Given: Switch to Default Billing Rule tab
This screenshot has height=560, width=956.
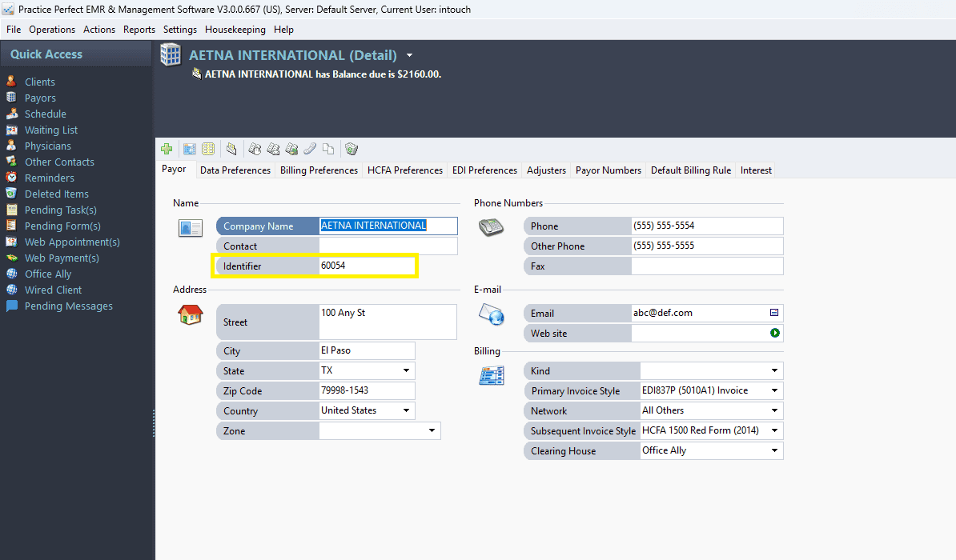Looking at the screenshot, I should 691,170.
